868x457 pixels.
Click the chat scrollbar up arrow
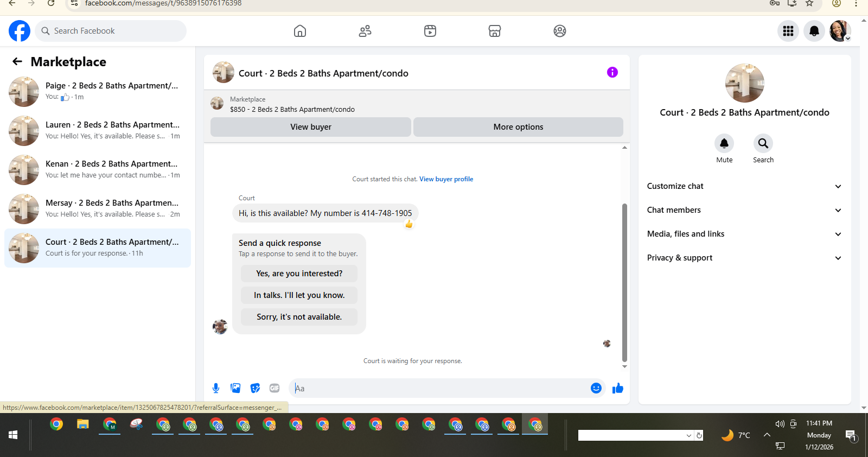(x=624, y=147)
